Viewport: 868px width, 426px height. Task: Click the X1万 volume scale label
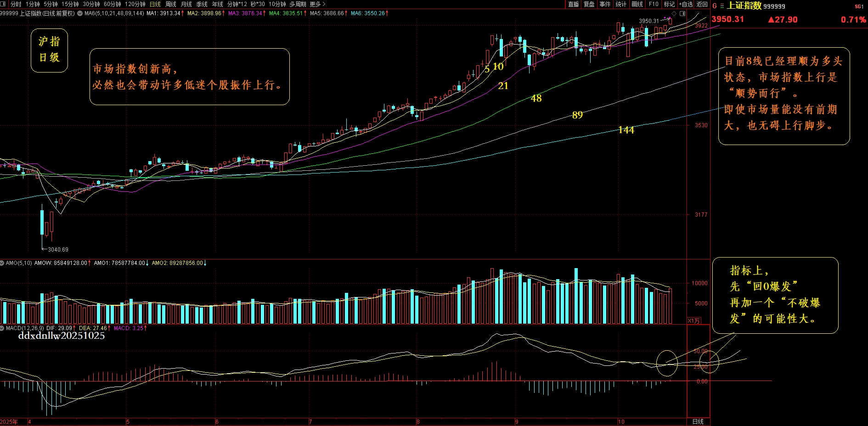pos(694,321)
